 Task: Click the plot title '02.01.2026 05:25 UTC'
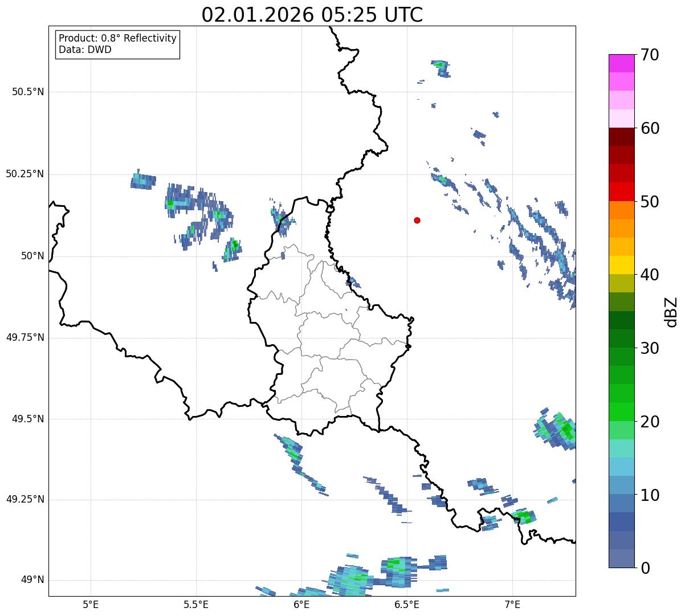(312, 15)
